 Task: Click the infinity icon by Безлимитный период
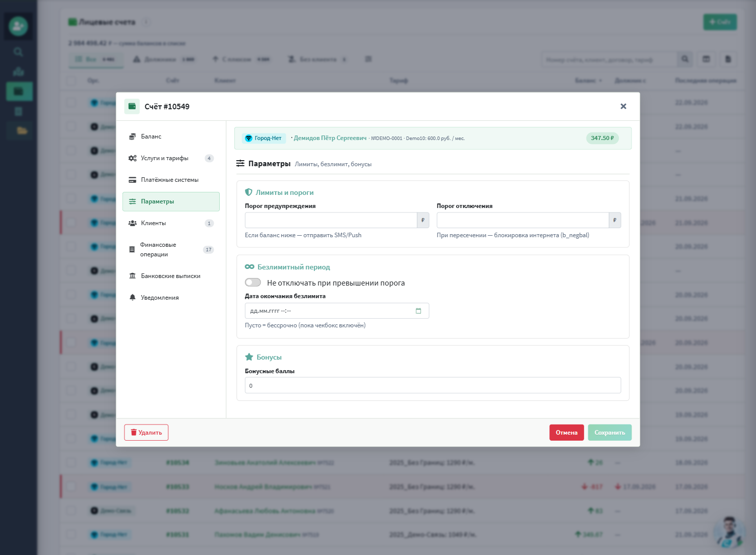(x=249, y=267)
